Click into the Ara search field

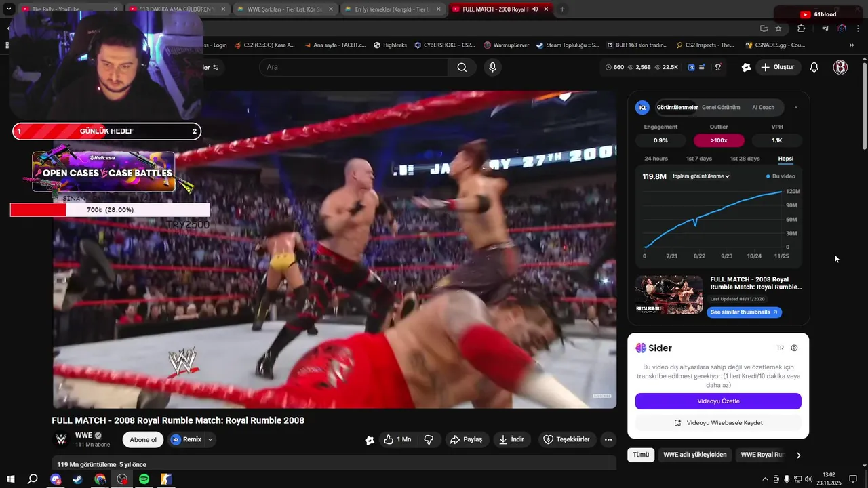353,67
